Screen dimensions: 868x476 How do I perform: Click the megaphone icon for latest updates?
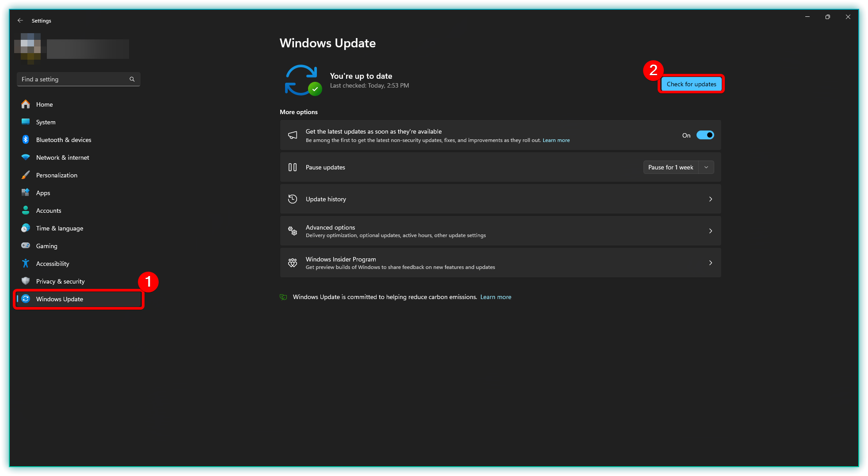tap(293, 135)
